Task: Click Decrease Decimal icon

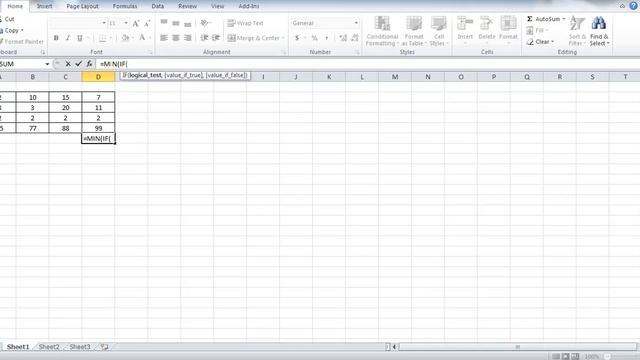Action: click(355, 38)
